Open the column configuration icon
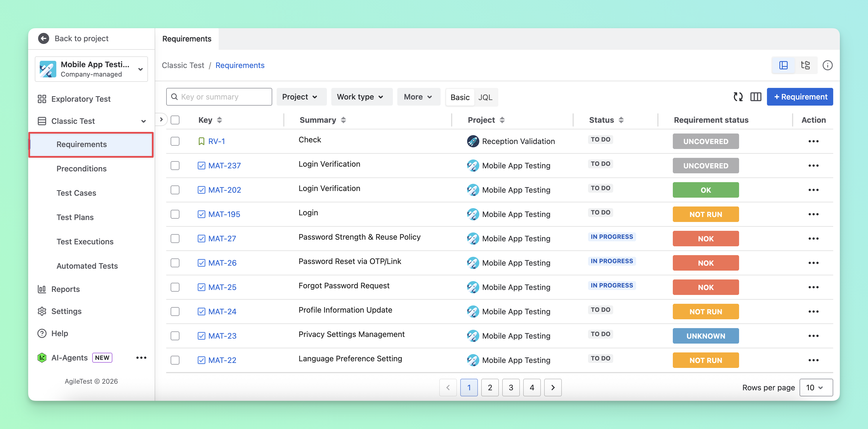The height and width of the screenshot is (429, 868). [x=755, y=97]
